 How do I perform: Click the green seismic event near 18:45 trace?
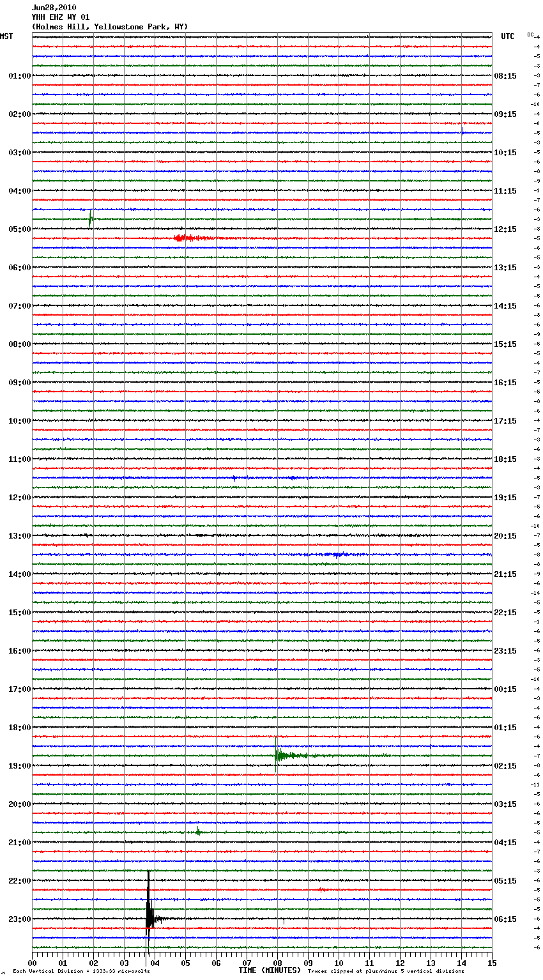click(x=291, y=755)
